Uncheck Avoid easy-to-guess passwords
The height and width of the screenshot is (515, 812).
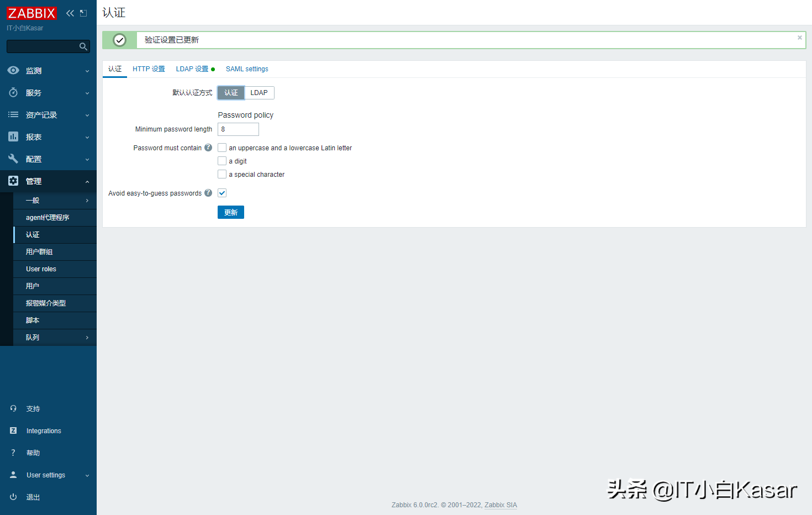click(x=222, y=193)
